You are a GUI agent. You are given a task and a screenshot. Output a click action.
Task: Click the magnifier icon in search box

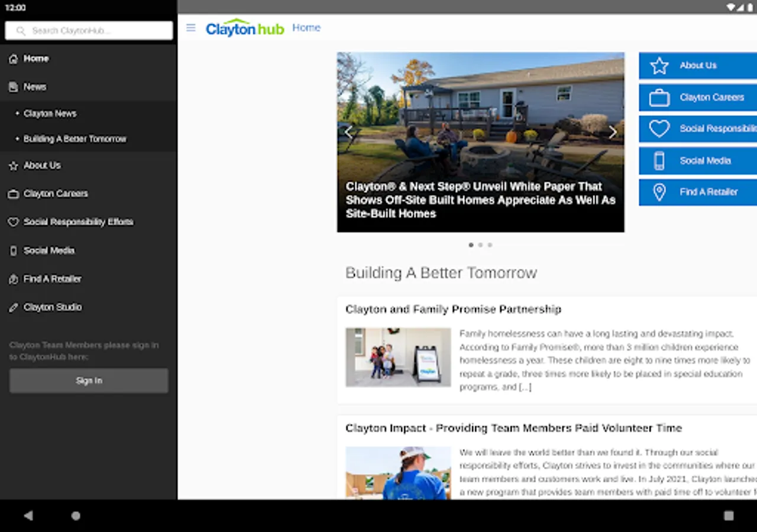coord(21,31)
